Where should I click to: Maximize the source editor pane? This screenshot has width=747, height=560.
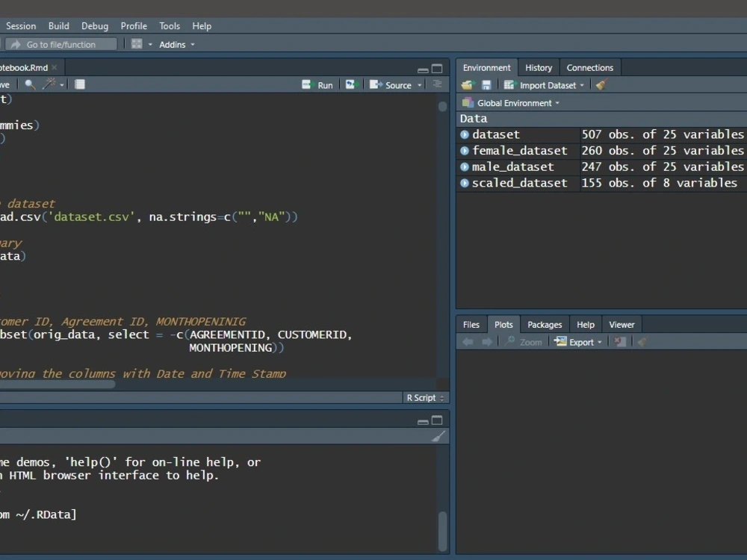(437, 69)
